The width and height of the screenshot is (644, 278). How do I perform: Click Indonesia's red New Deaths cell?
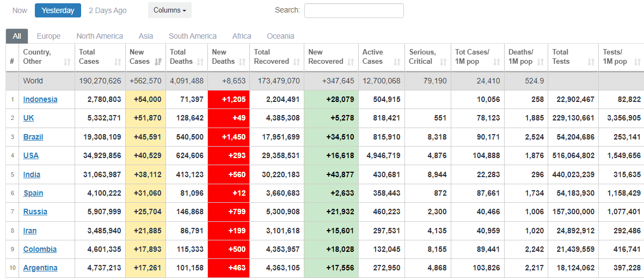[x=229, y=99]
